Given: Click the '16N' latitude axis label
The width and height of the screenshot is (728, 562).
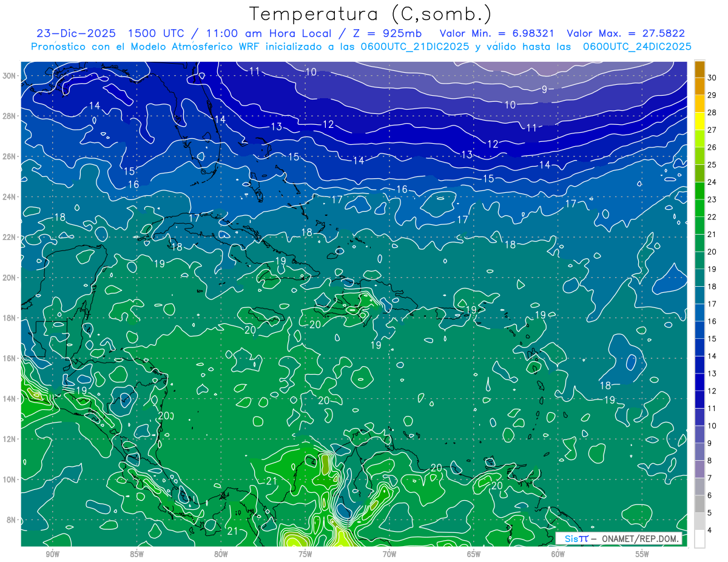Looking at the screenshot, I should (10, 358).
